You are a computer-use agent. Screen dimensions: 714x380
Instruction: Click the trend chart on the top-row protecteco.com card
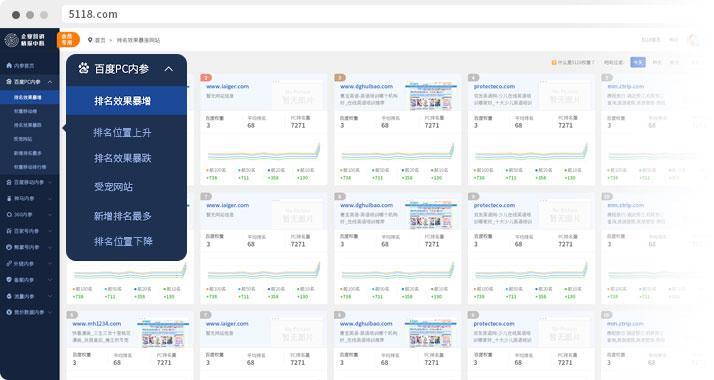point(531,152)
